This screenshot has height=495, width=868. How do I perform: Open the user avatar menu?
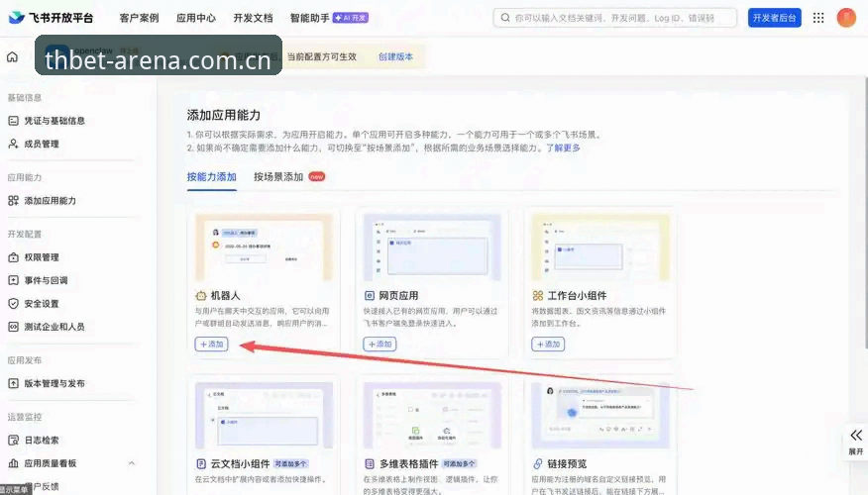[846, 18]
